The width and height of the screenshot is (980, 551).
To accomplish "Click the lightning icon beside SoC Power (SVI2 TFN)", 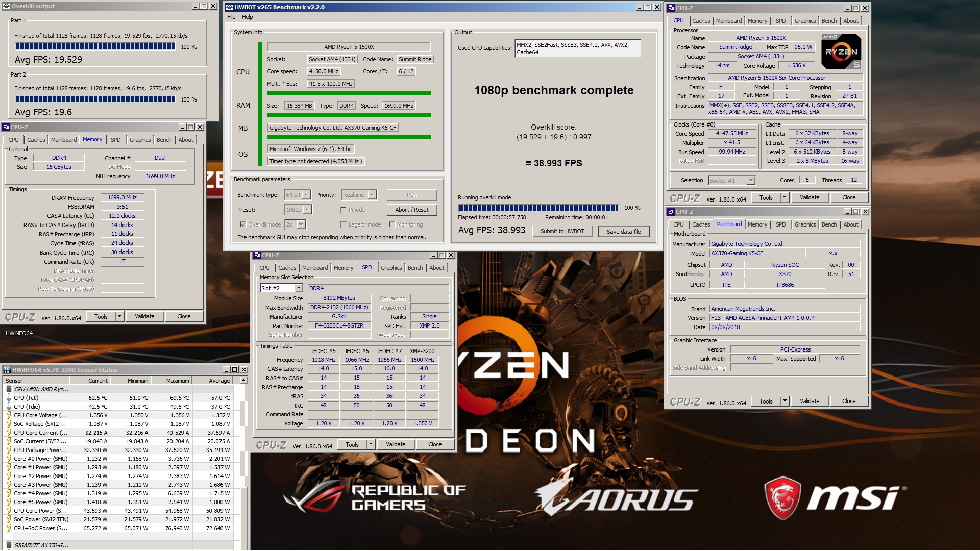I will [x=9, y=519].
